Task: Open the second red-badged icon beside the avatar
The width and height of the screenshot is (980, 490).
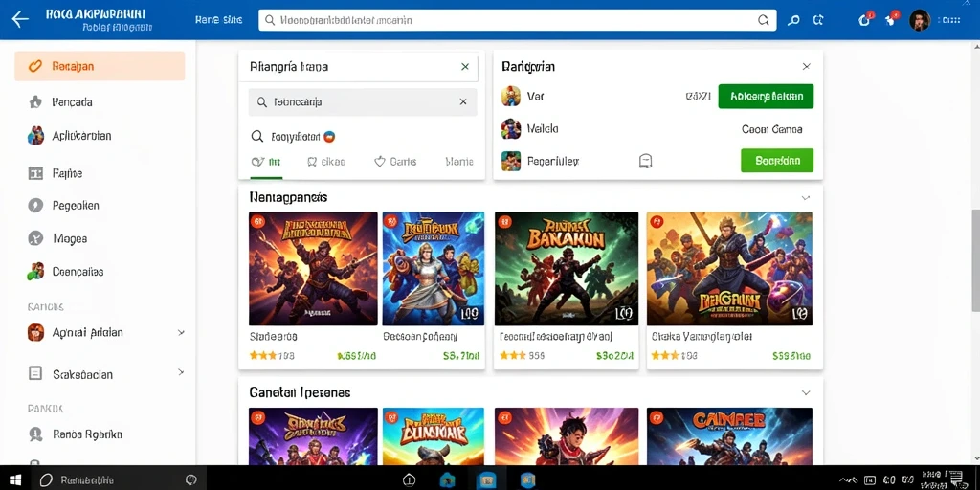Action: click(891, 19)
